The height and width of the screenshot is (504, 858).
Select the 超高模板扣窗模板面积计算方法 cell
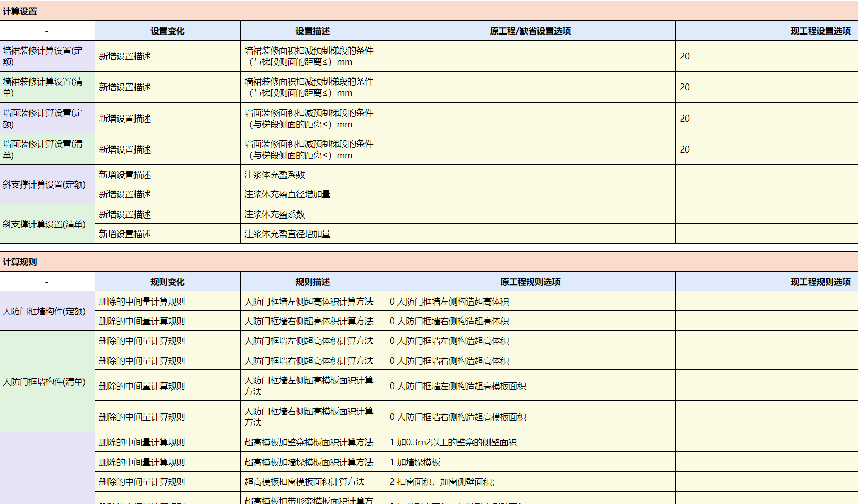[312, 482]
